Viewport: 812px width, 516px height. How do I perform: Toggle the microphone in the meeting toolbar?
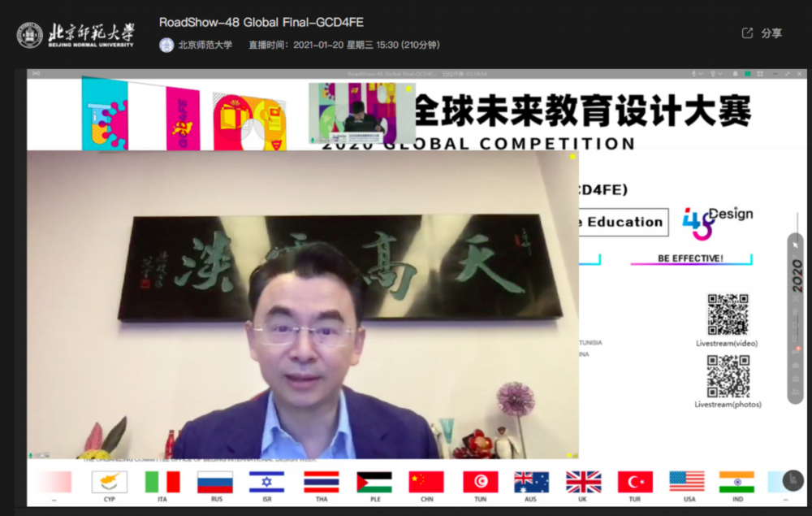(693, 74)
